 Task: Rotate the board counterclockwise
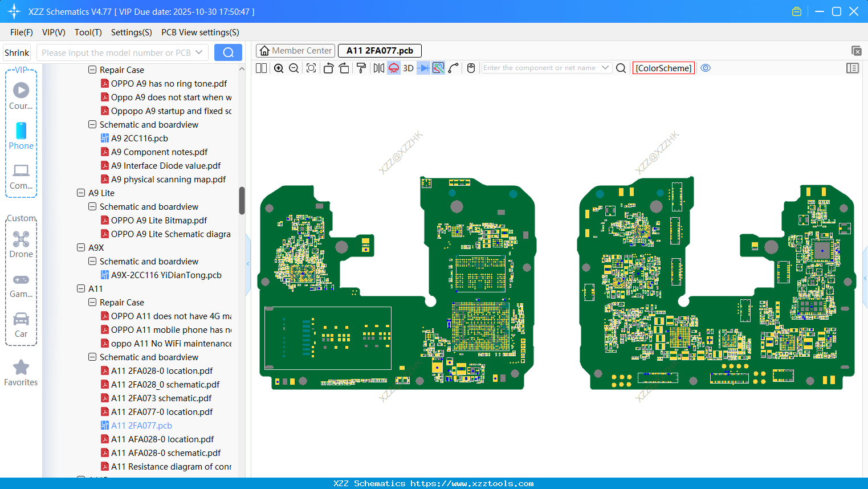[x=328, y=68]
